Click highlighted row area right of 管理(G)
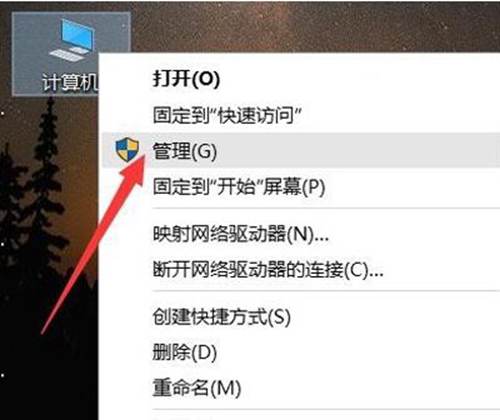This screenshot has height=420, width=500. coord(358,150)
